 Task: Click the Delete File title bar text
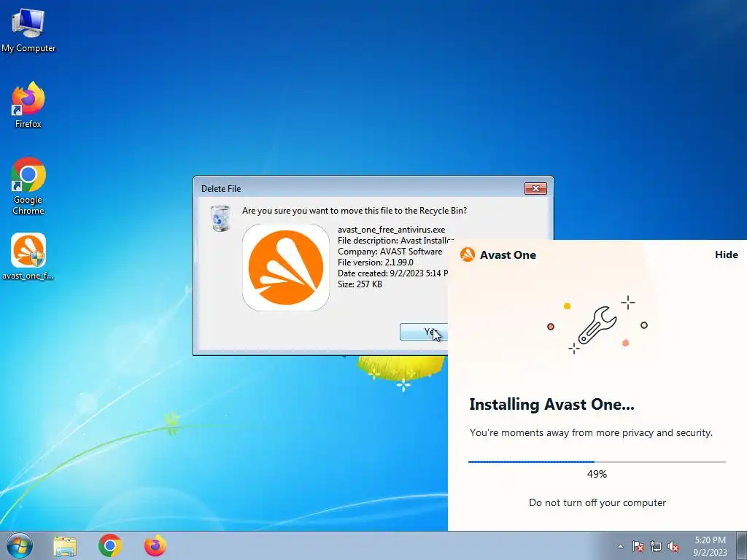221,189
